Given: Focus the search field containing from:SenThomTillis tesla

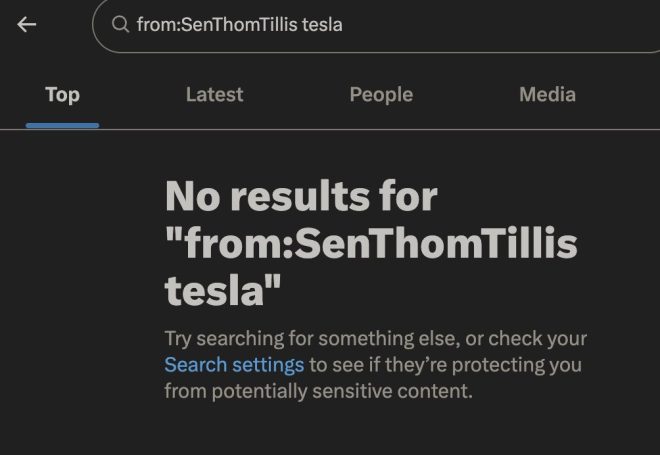Looking at the screenshot, I should pyautogui.click(x=376, y=25).
